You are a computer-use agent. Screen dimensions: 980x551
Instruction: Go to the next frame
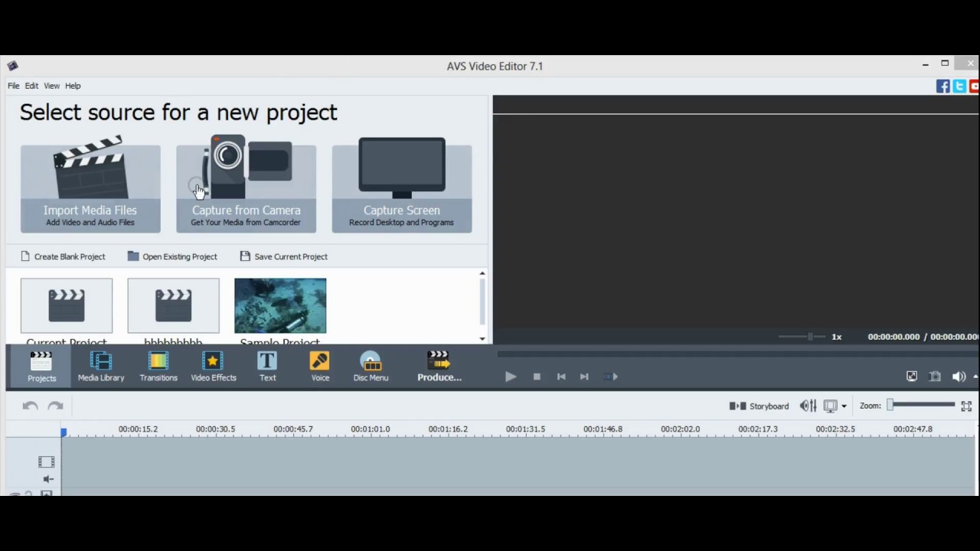(584, 377)
